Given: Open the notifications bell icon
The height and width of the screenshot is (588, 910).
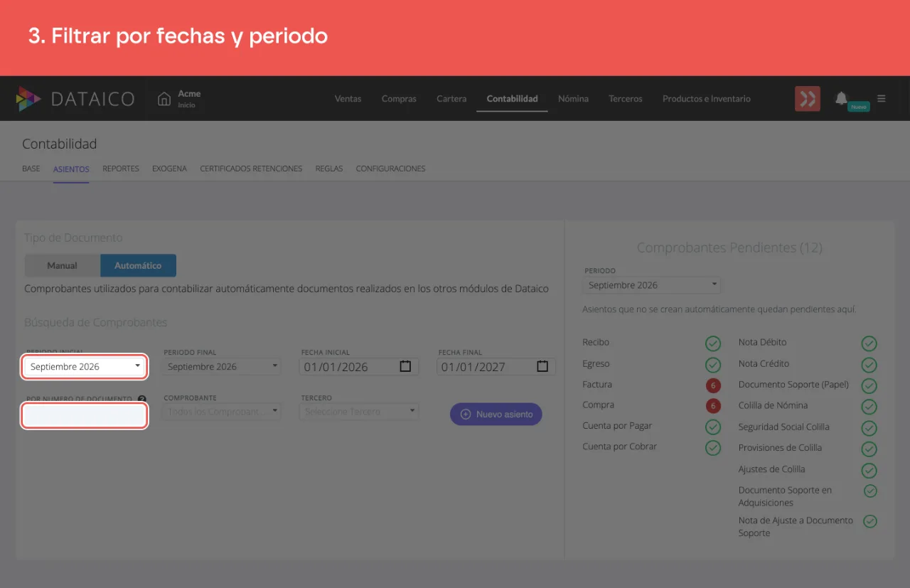Looking at the screenshot, I should coord(841,98).
